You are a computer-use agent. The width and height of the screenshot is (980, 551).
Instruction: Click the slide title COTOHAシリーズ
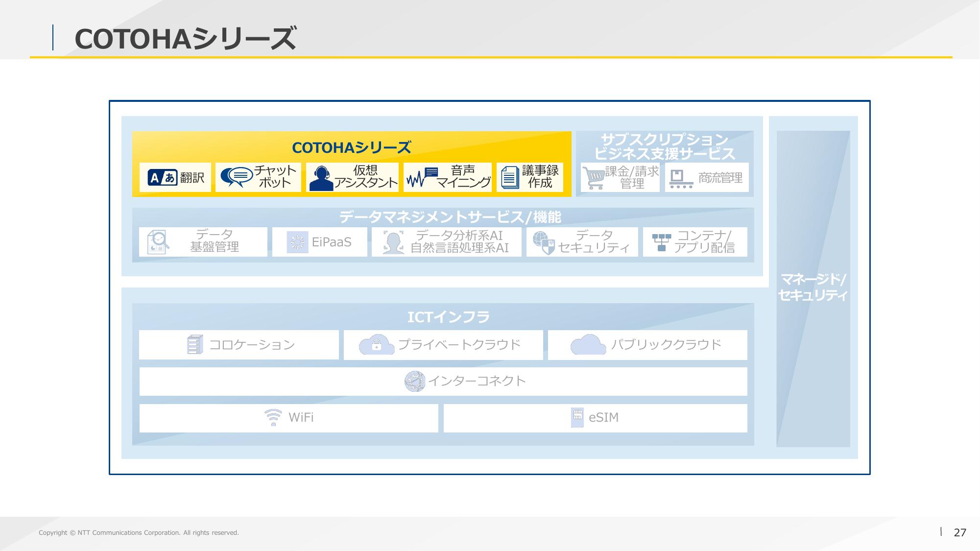186,39
